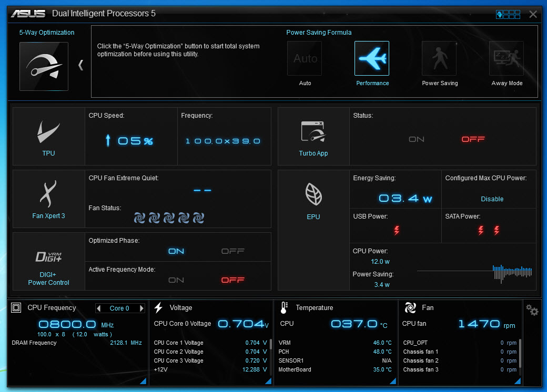This screenshot has width=547, height=392.
Task: Click the right SATA Power lightning icon
Action: (497, 230)
